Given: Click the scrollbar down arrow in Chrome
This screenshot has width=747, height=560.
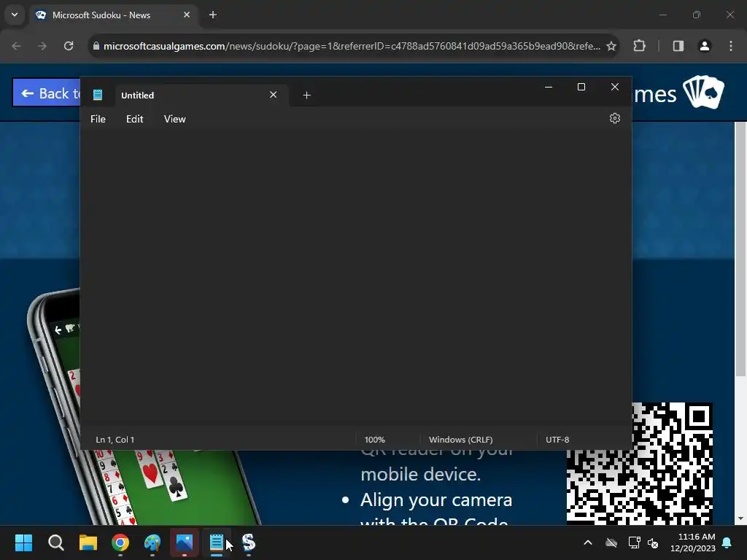Looking at the screenshot, I should click(740, 518).
